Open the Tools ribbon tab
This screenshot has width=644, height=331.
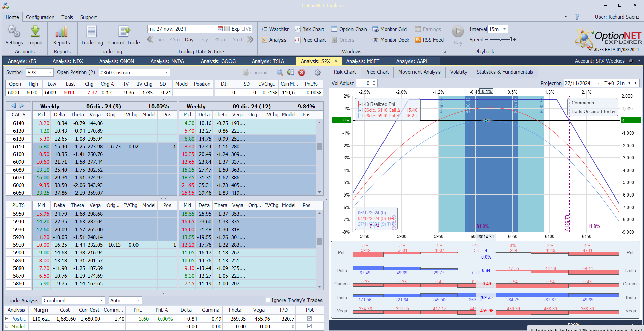67,17
